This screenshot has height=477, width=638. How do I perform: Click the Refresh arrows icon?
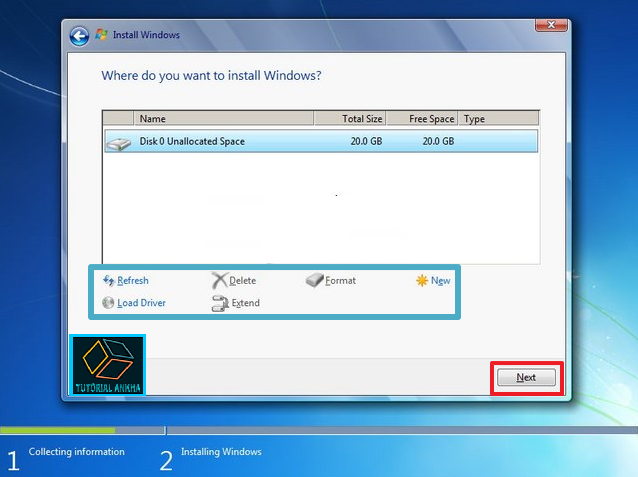point(109,280)
